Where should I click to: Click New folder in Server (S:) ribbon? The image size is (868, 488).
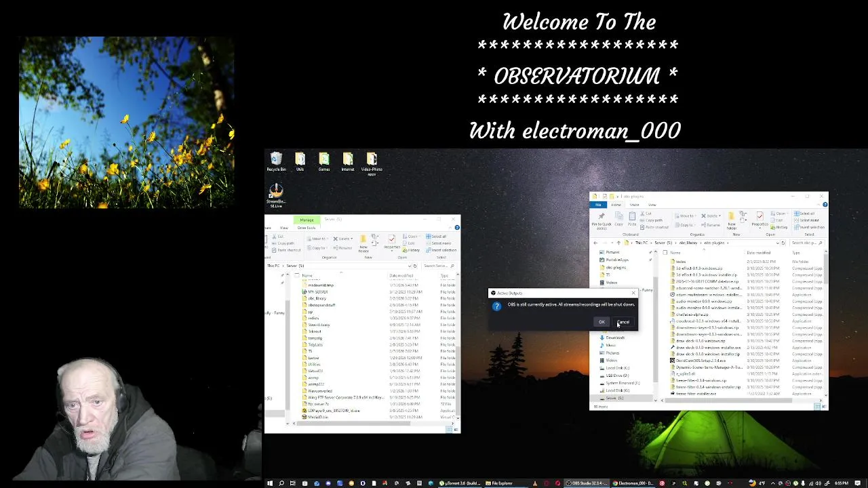(363, 244)
